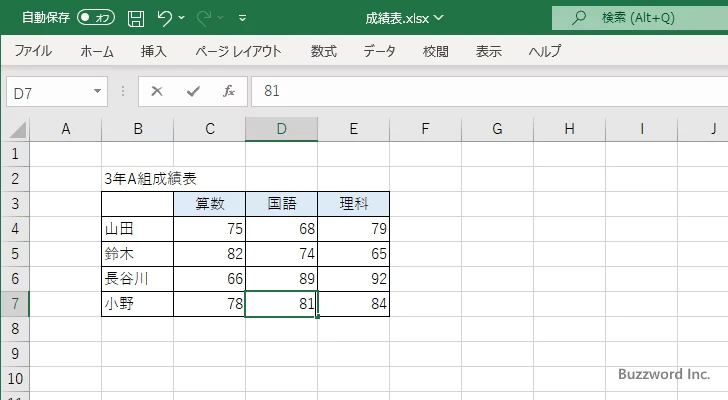Switch to the ページ レイアウト tab
The height and width of the screenshot is (400, 728).
coord(238,51)
